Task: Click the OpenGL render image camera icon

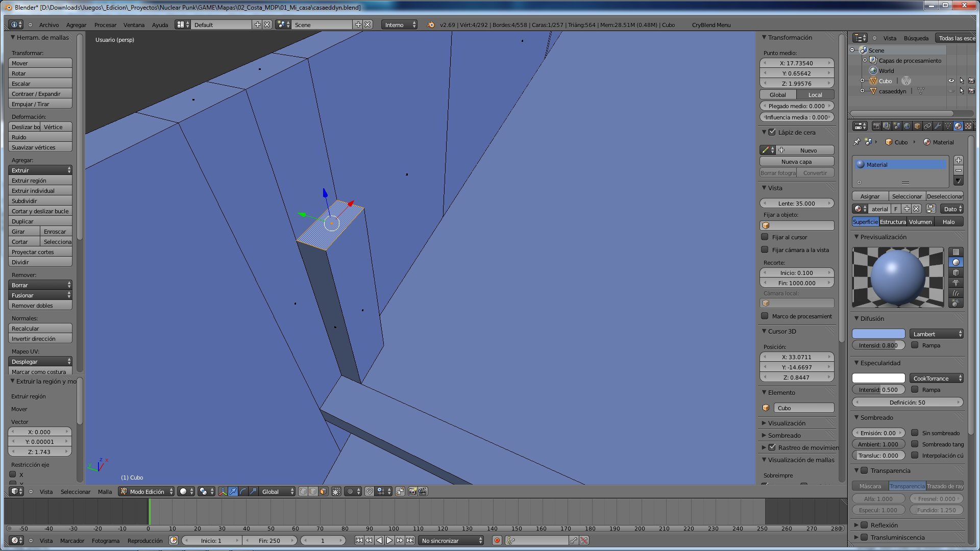Action: (412, 491)
